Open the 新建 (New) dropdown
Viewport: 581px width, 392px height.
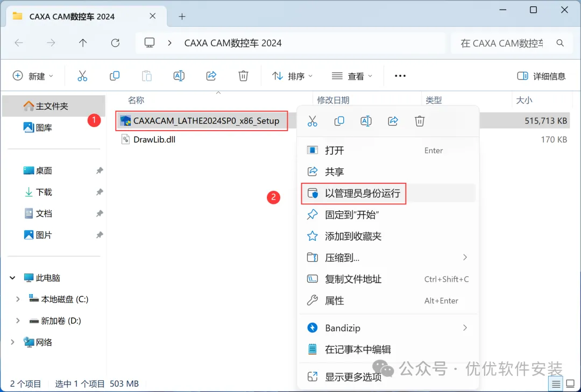33,76
